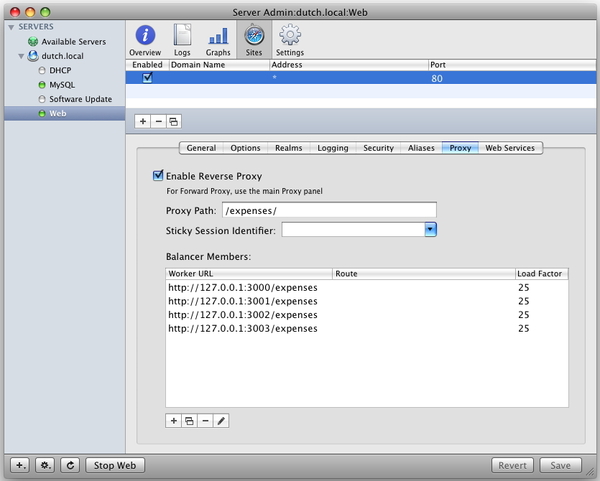This screenshot has height=481, width=600.
Task: Uncheck the Enabled box for port 80 site
Action: [147, 78]
